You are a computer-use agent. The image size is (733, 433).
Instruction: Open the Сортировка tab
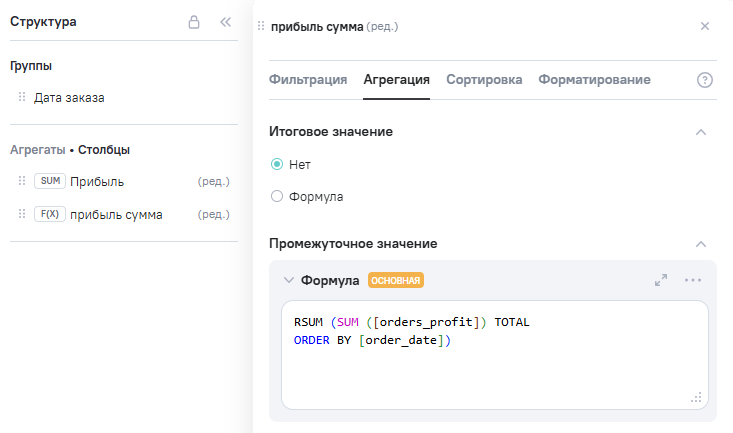coord(484,80)
